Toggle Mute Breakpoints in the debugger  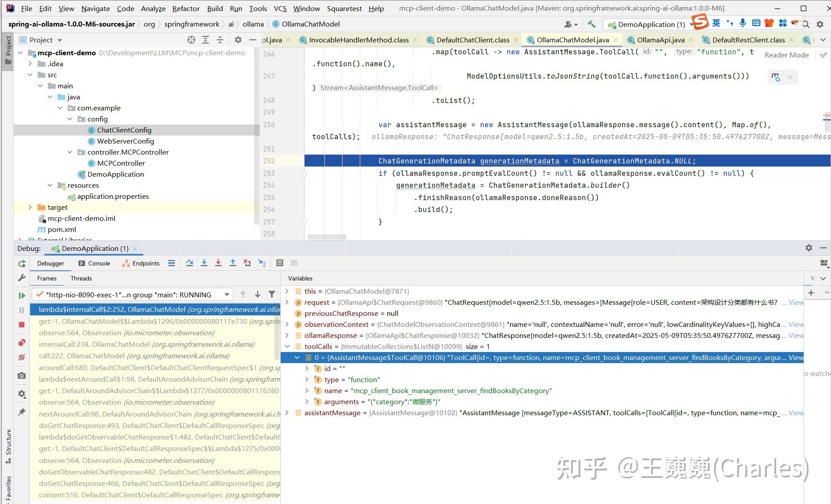tap(22, 357)
